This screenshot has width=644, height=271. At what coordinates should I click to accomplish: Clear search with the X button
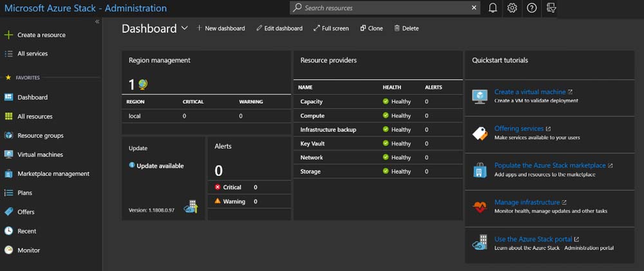click(x=475, y=8)
